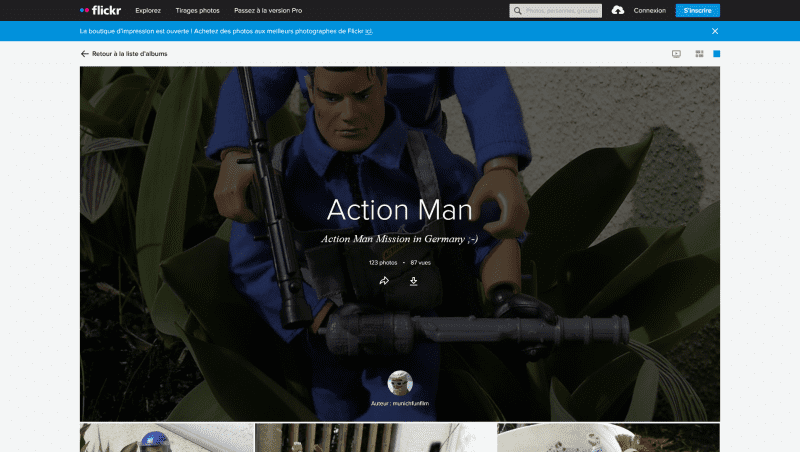Screen dimensions: 800x452
Task: Focus the photos, people, groups search field
Action: point(562,11)
